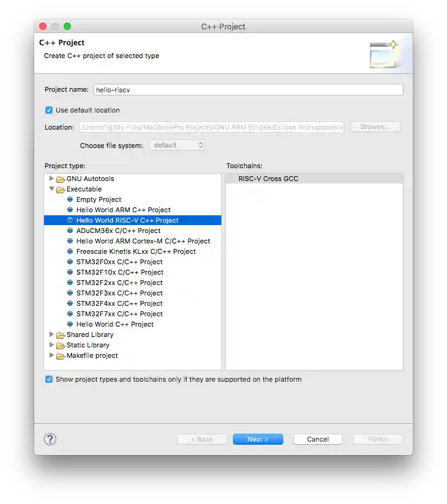Select ADuCM36x C/C++ Project entry
Viewport: 447px width, 504px height.
click(118, 231)
